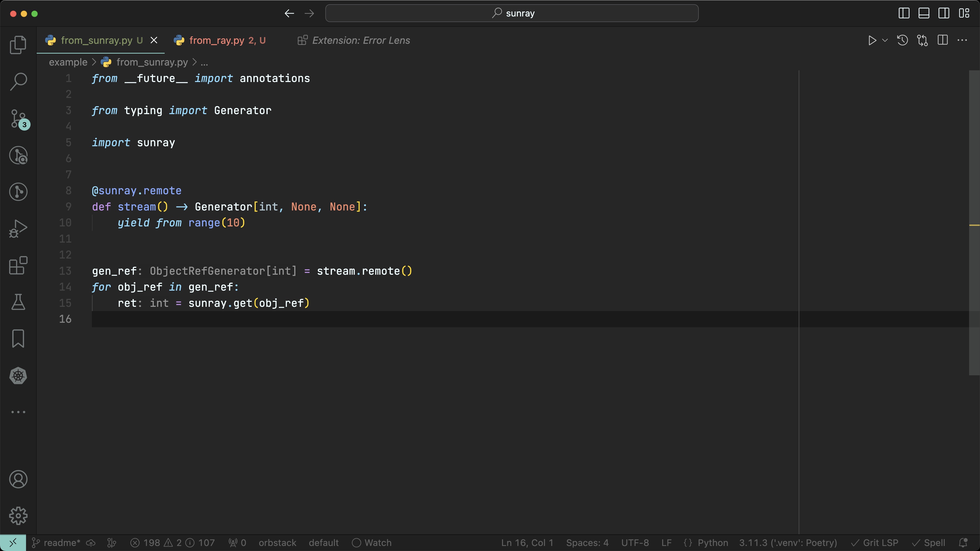This screenshot has width=980, height=551.
Task: Expand the run button dropdown arrow
Action: pos(885,40)
